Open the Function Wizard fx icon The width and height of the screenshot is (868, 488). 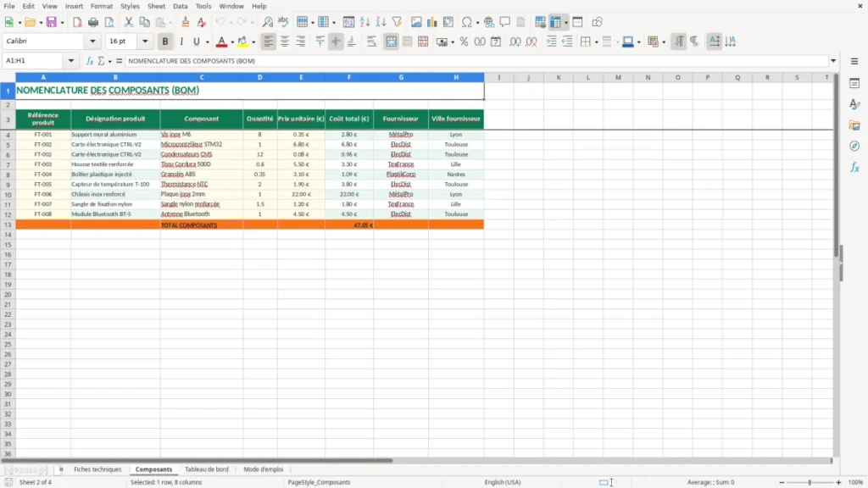(90, 61)
